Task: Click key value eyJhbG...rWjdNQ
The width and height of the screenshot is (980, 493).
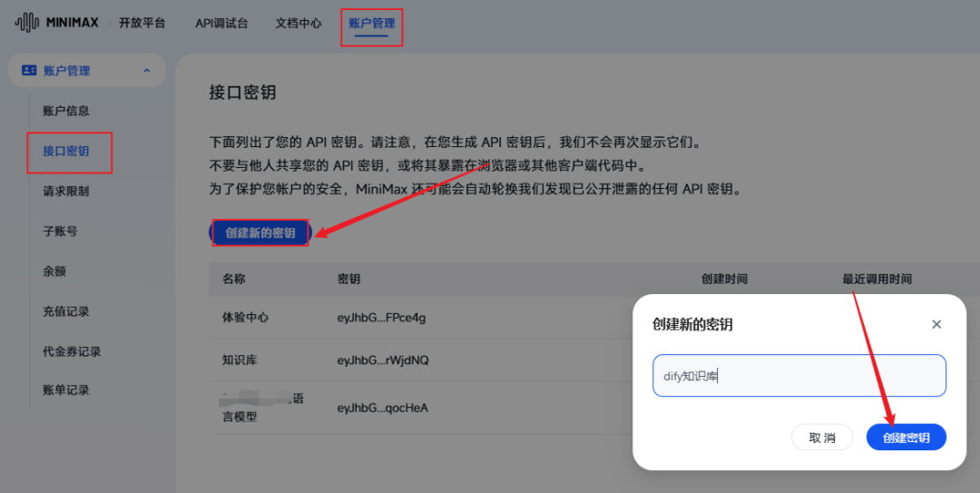Action: tap(383, 360)
